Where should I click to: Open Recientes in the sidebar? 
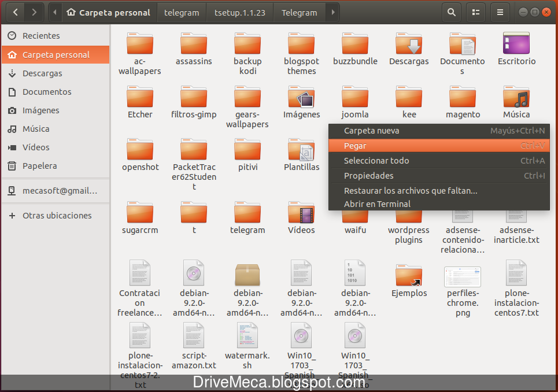[x=56, y=36]
